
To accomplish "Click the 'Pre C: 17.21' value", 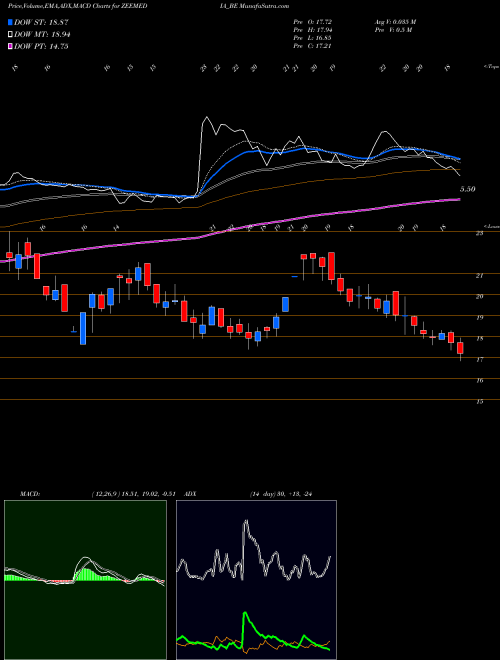I will click(x=314, y=46).
